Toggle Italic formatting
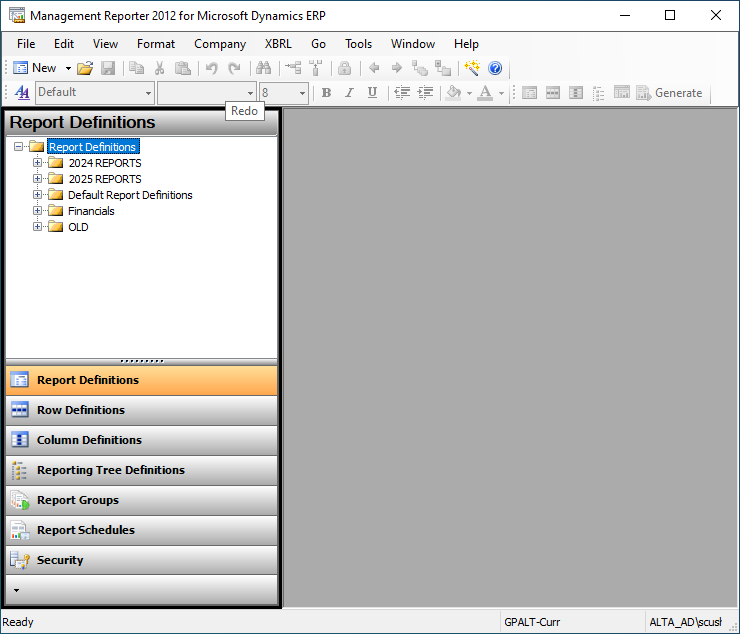 pyautogui.click(x=349, y=93)
